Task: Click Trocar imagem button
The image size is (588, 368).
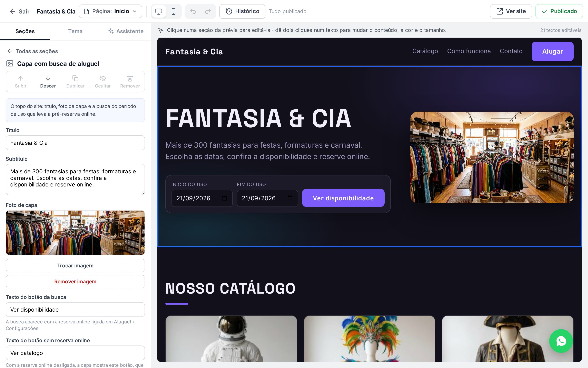Action: (75, 266)
